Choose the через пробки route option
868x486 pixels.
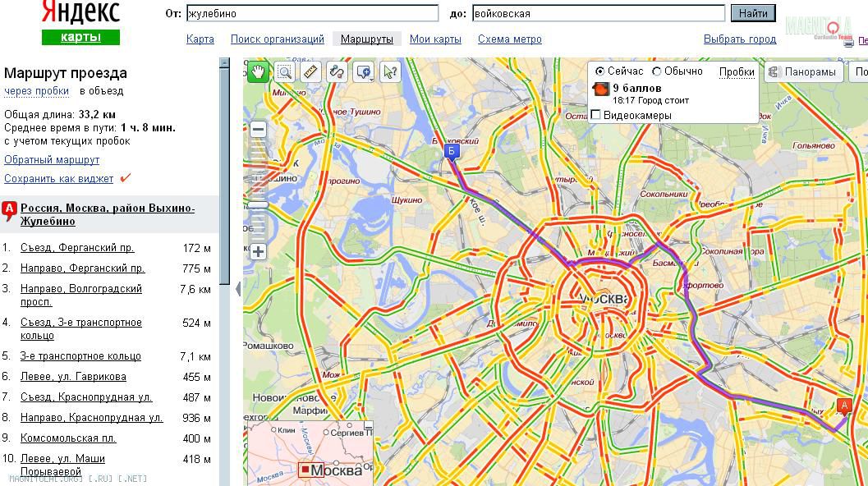pyautogui.click(x=37, y=91)
